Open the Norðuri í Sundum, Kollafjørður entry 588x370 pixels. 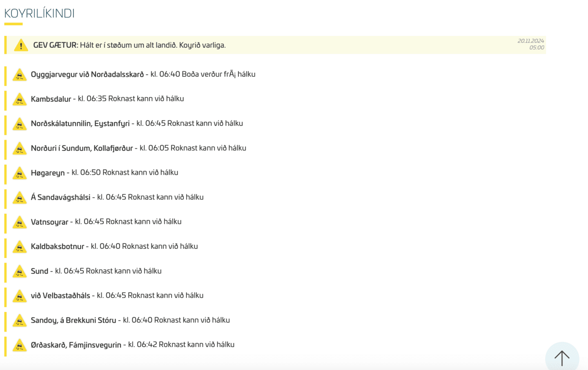(x=138, y=148)
